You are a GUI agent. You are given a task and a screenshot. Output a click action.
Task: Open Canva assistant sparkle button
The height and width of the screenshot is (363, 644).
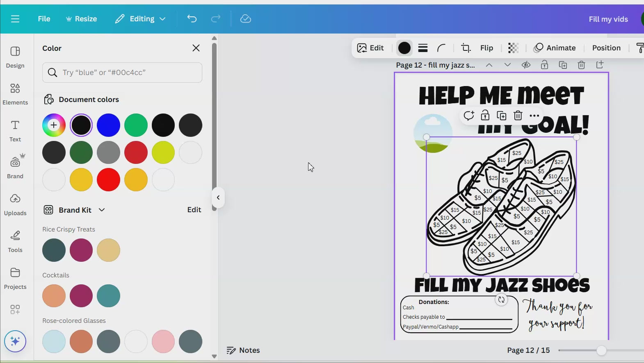click(x=15, y=341)
